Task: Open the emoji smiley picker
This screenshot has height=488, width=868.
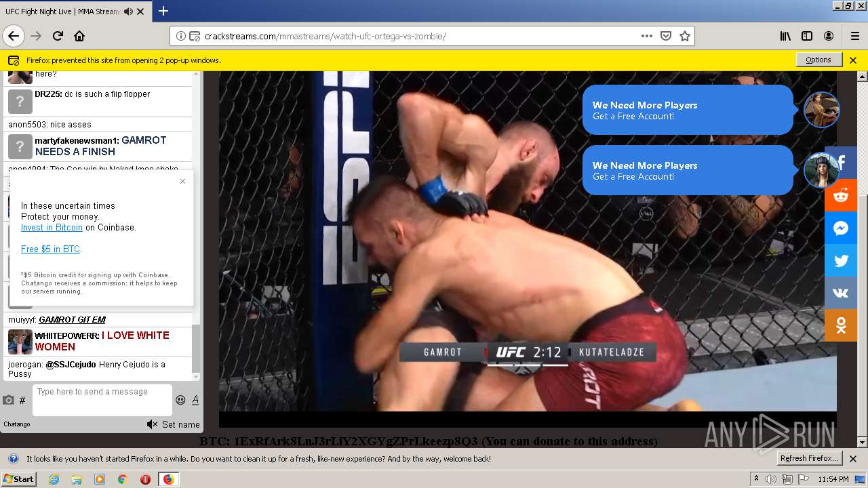Action: [180, 400]
